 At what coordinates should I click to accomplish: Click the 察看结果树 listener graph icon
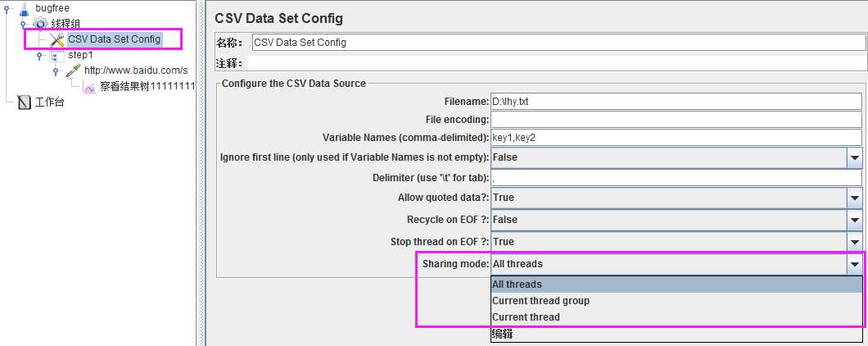coord(90,87)
